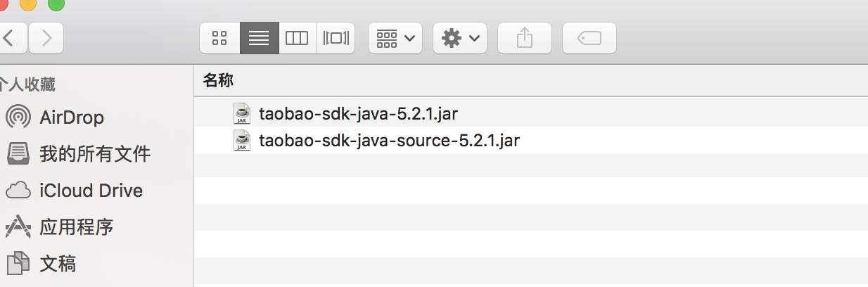Go back with the left chevron button
Image resolution: width=868 pixels, height=287 pixels.
click(12, 38)
